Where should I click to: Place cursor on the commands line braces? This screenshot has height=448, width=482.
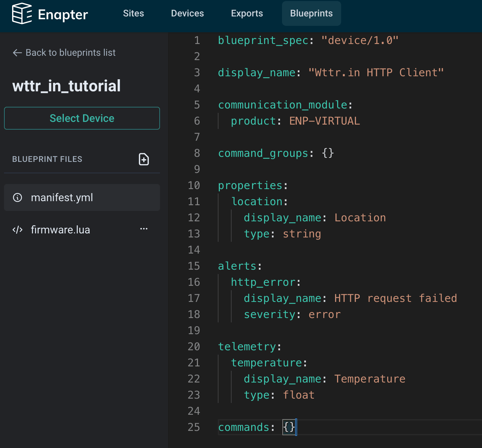click(x=289, y=427)
